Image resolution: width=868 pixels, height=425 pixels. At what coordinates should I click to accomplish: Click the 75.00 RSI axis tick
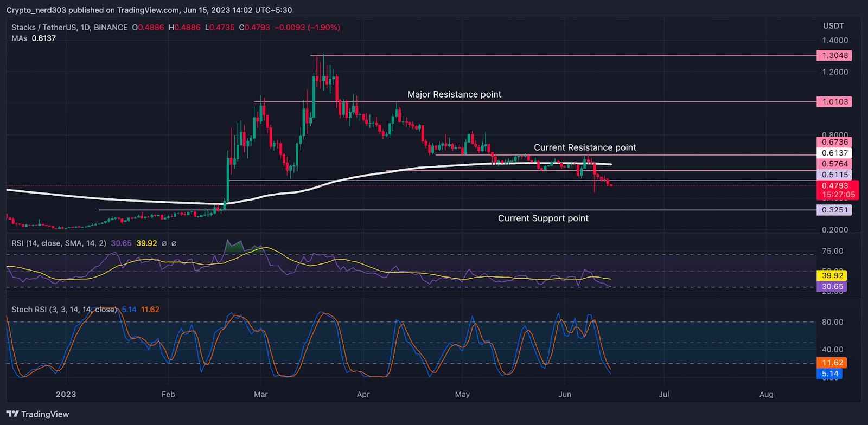[832, 251]
